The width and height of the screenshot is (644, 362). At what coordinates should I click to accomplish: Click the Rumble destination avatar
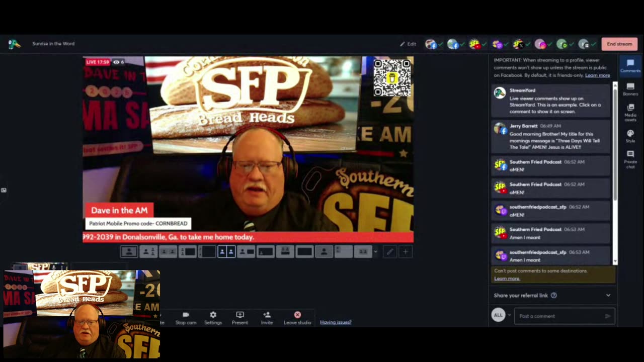562,44
